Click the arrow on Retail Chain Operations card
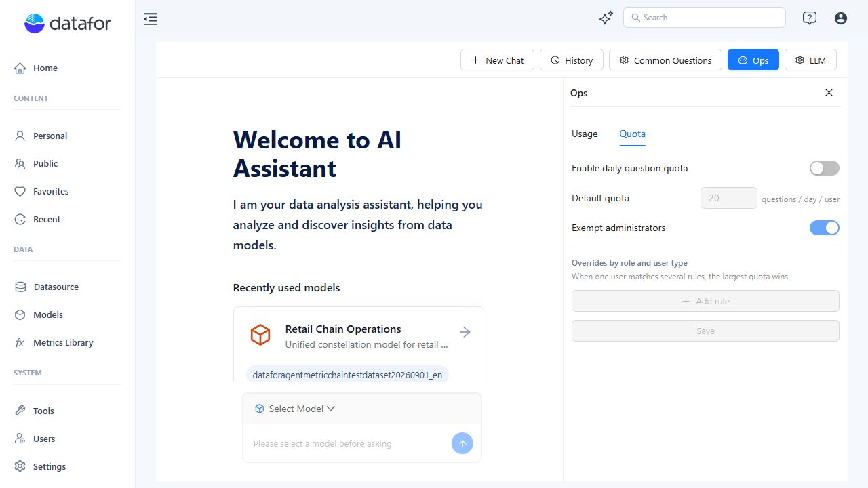The height and width of the screenshot is (488, 868). tap(465, 332)
